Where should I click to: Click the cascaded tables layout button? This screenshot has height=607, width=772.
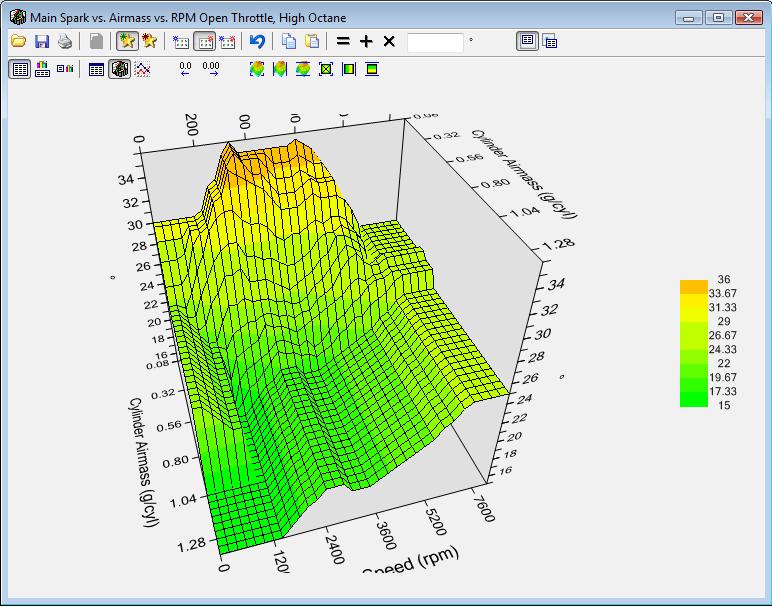coord(549,41)
